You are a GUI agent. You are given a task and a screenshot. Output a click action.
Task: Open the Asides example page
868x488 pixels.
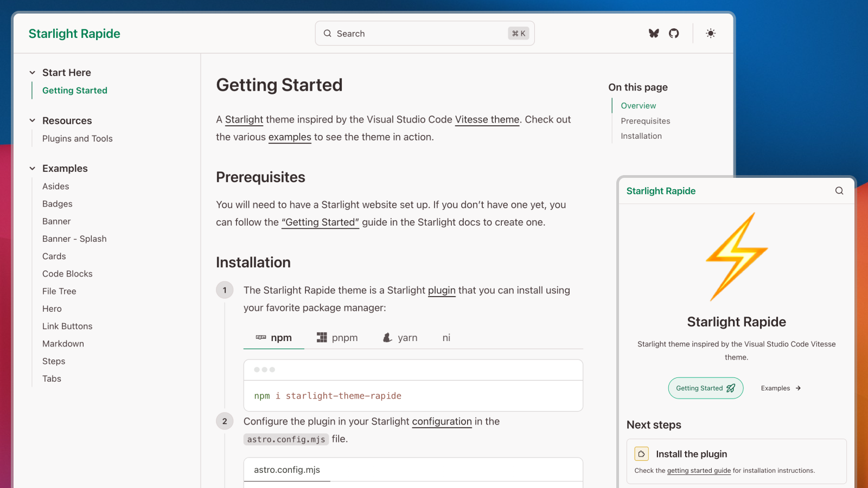(x=56, y=187)
